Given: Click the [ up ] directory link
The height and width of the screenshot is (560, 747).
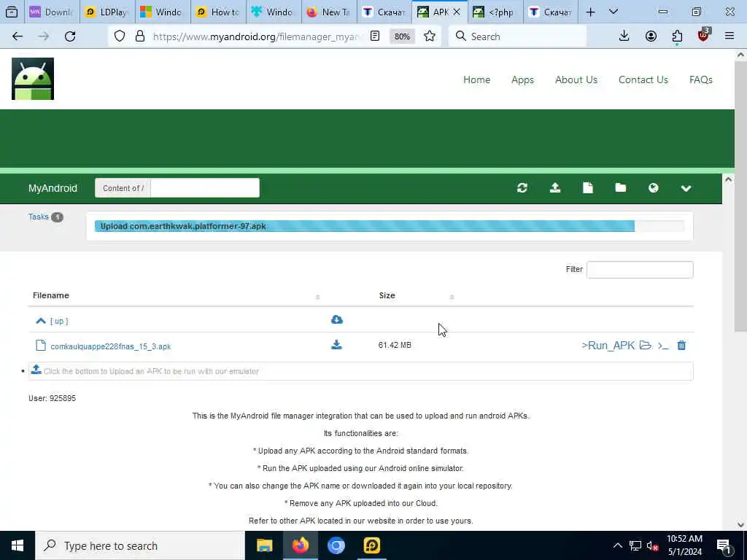Looking at the screenshot, I should pos(59,321).
